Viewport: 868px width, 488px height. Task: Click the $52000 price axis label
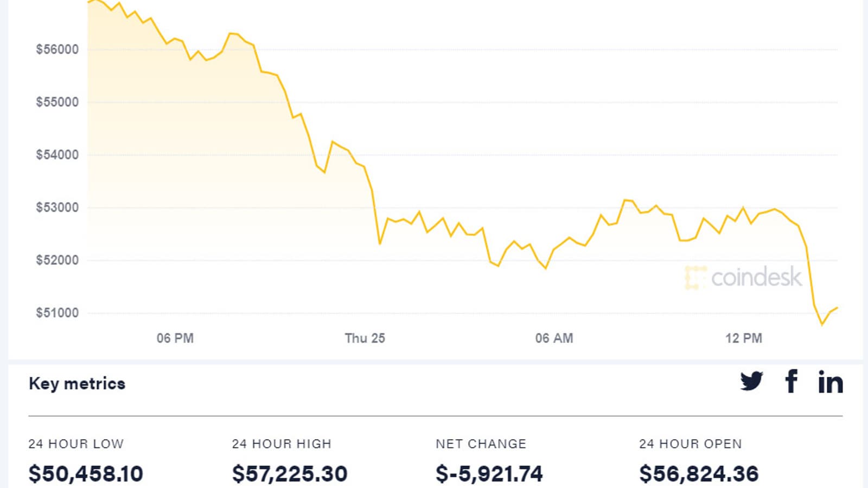tap(57, 260)
